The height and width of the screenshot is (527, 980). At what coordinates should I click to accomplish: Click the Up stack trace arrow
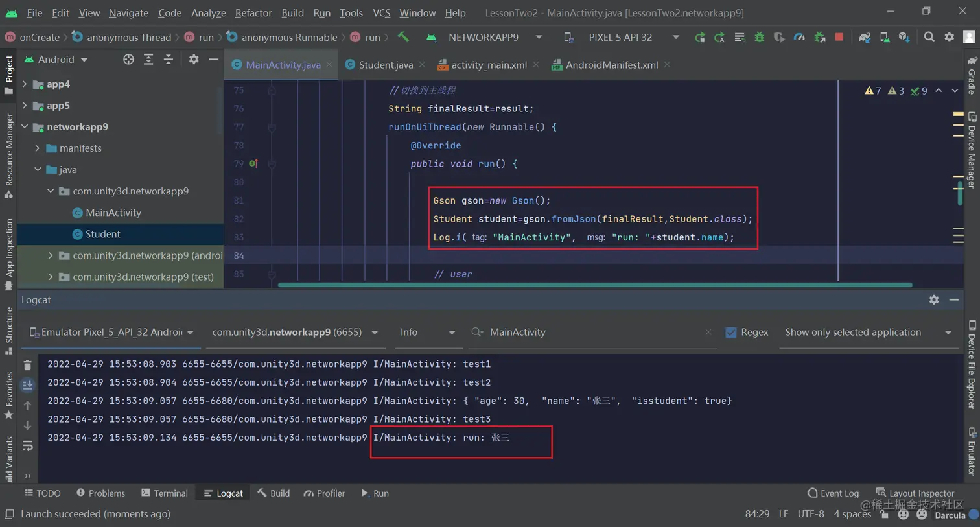click(x=27, y=406)
